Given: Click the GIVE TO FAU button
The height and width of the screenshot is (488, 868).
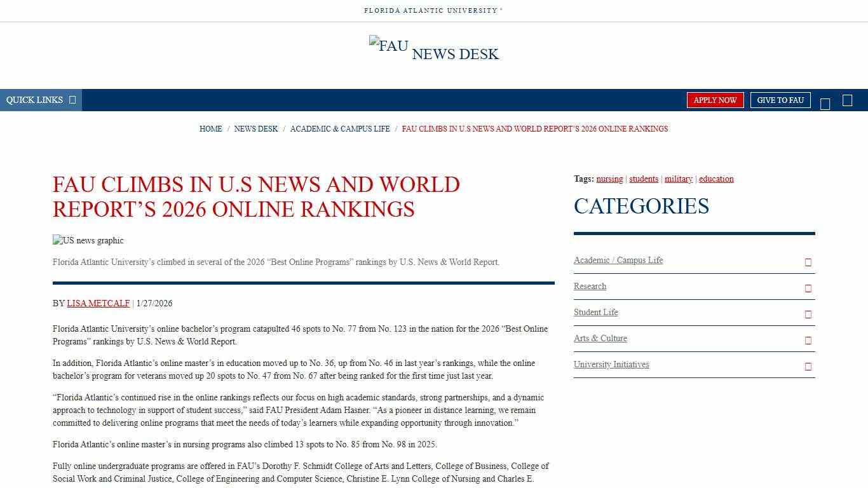Looking at the screenshot, I should coord(780,100).
